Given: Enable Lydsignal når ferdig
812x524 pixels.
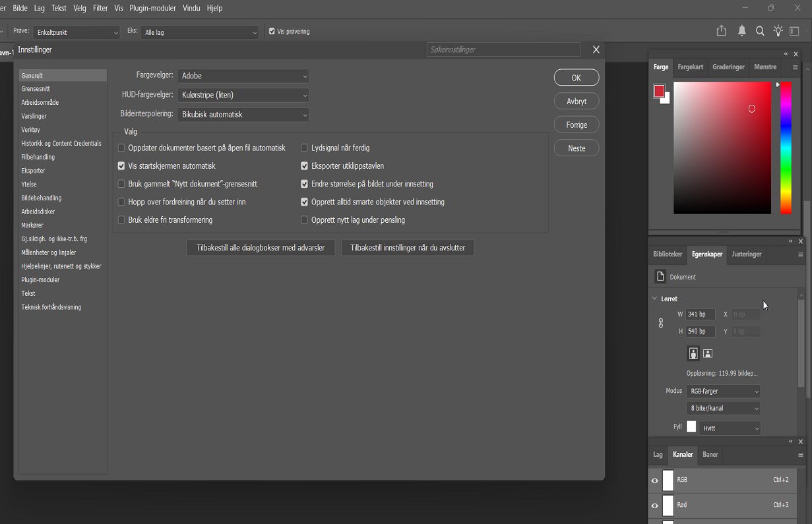Looking at the screenshot, I should [x=304, y=148].
